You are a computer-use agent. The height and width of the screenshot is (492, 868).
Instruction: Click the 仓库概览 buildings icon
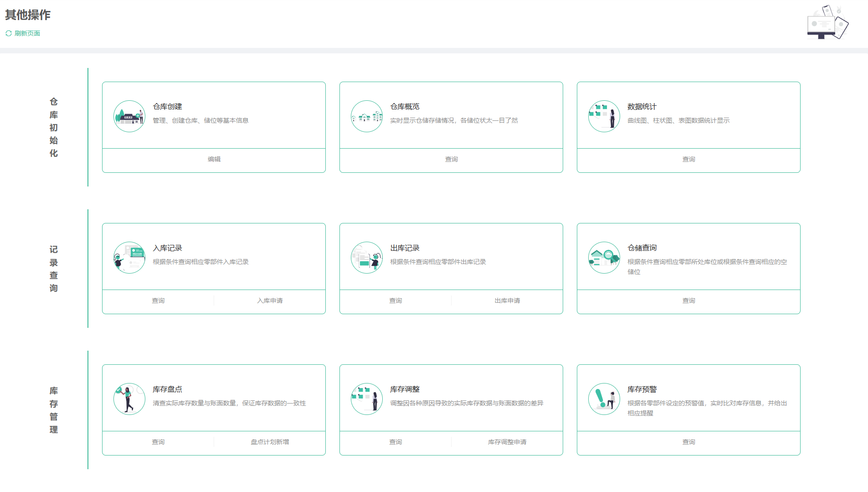pos(367,116)
